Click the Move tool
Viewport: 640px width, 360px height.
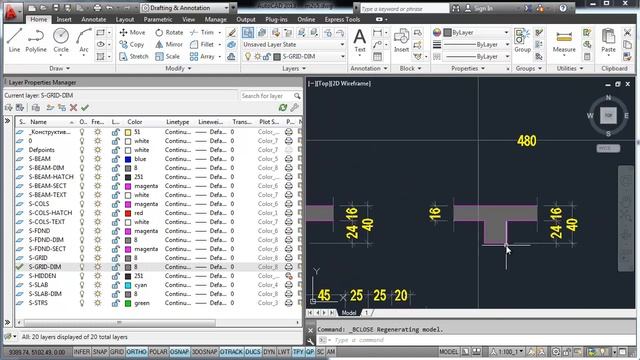(132, 32)
